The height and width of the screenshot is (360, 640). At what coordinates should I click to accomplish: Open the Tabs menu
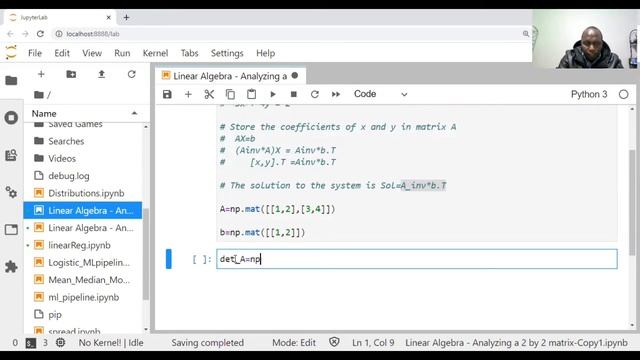point(189,53)
